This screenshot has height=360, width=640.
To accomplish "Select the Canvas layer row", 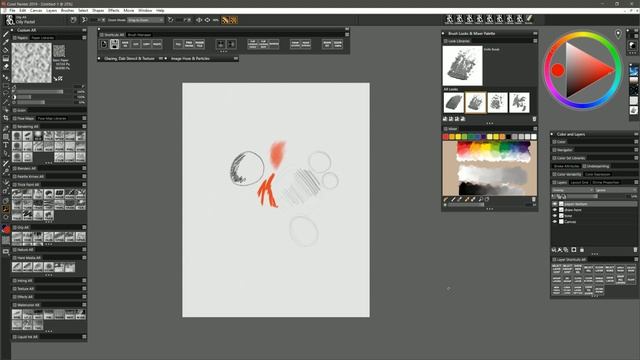I will tap(594, 222).
